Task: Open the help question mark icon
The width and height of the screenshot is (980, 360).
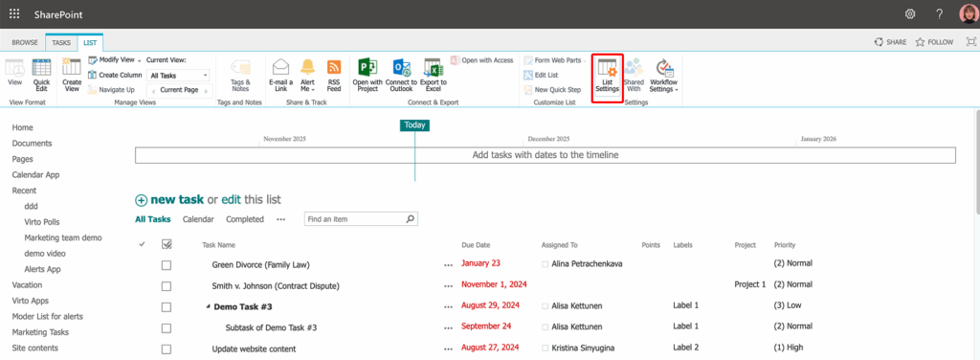Action: coord(940,14)
